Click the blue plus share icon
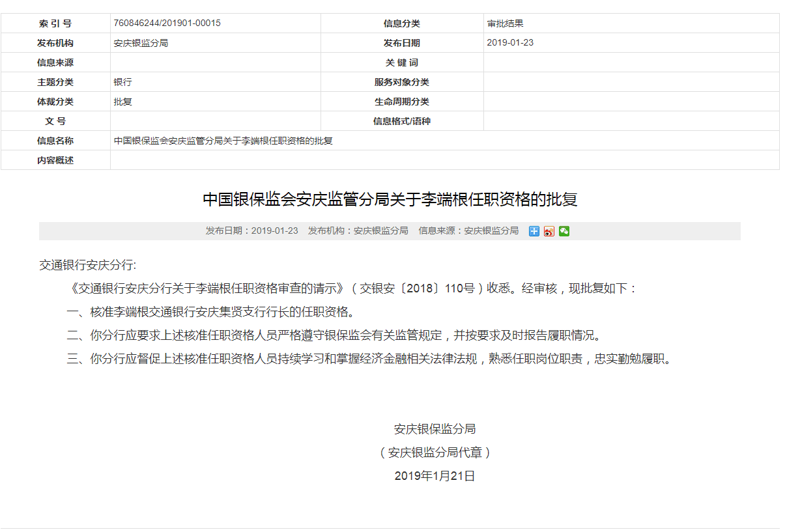 tap(534, 231)
